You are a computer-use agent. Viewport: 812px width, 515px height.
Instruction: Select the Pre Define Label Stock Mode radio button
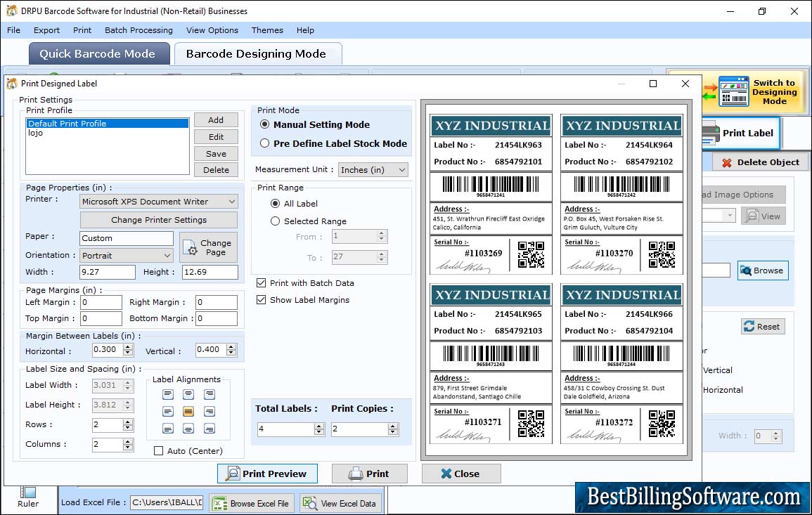click(265, 143)
